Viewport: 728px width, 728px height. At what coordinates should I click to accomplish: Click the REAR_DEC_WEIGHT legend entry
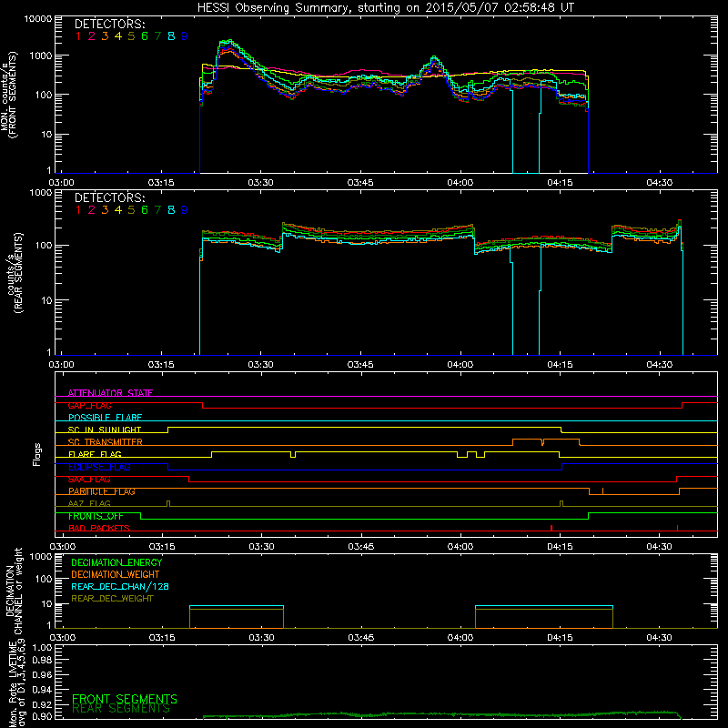tap(112, 599)
